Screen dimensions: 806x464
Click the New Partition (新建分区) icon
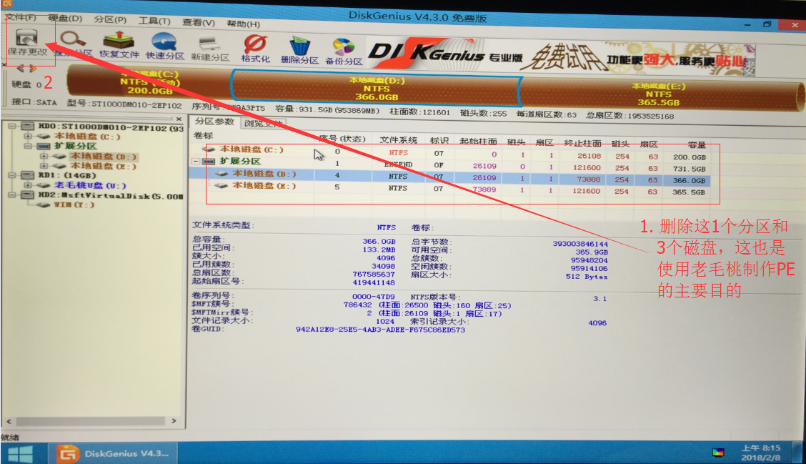pos(210,47)
